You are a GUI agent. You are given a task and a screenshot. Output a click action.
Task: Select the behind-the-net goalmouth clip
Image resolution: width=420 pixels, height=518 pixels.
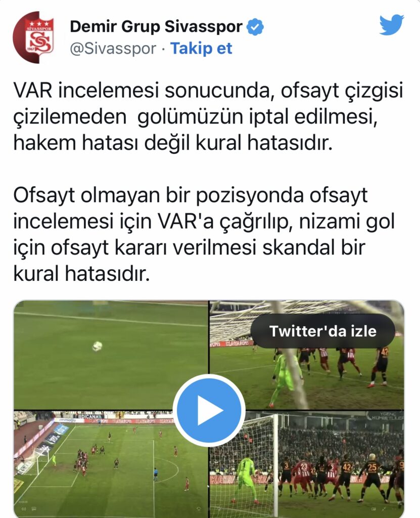click(307, 355)
